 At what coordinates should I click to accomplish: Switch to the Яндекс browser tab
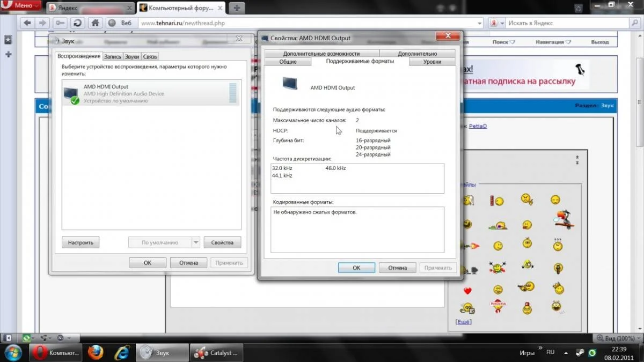tap(90, 8)
